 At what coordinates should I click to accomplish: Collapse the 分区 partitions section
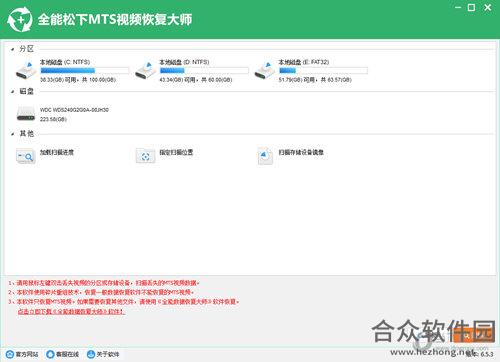[13, 49]
